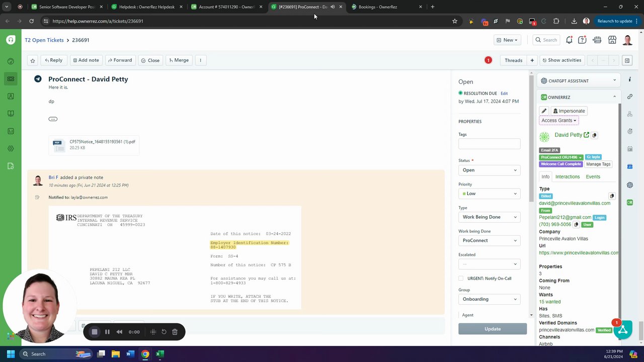Restart the recording with the circular arrow
This screenshot has width=644, height=362.
point(164,332)
